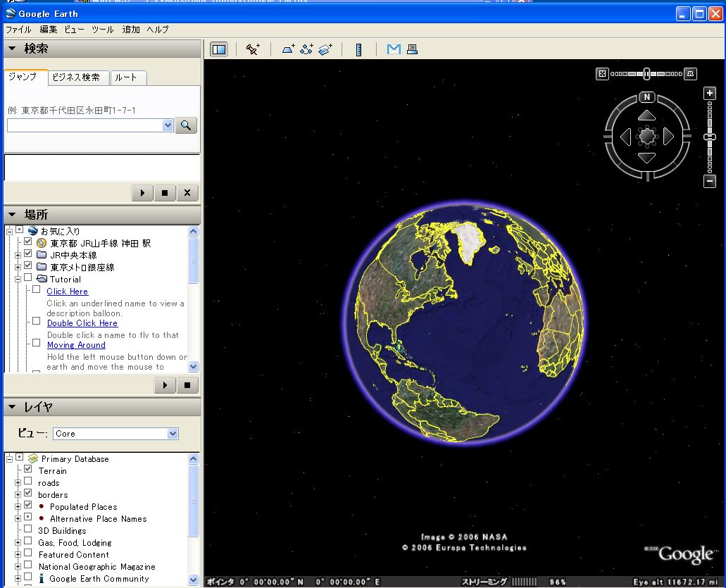This screenshot has width=726, height=588.
Task: Click the search magnifier button
Action: [x=186, y=125]
